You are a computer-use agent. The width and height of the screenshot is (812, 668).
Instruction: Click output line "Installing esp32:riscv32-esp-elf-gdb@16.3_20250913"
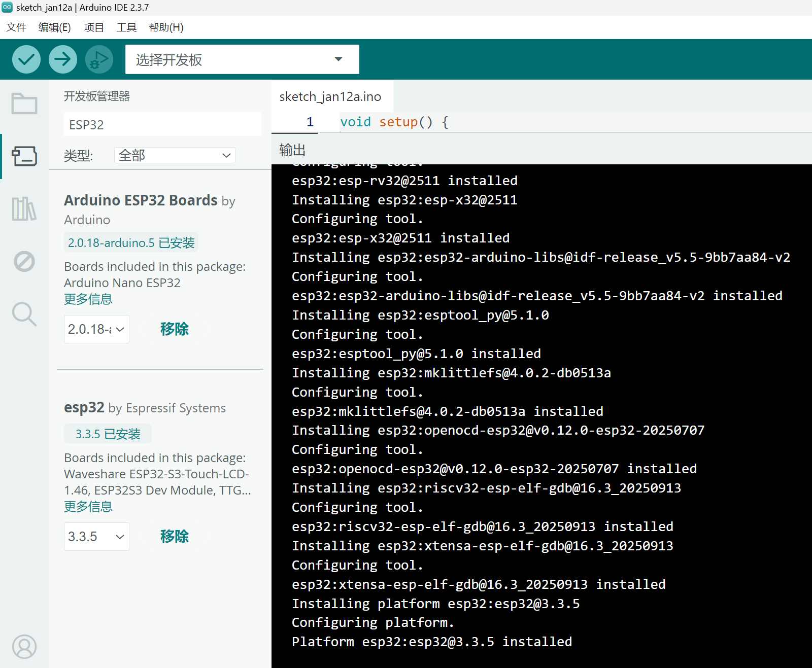(487, 488)
